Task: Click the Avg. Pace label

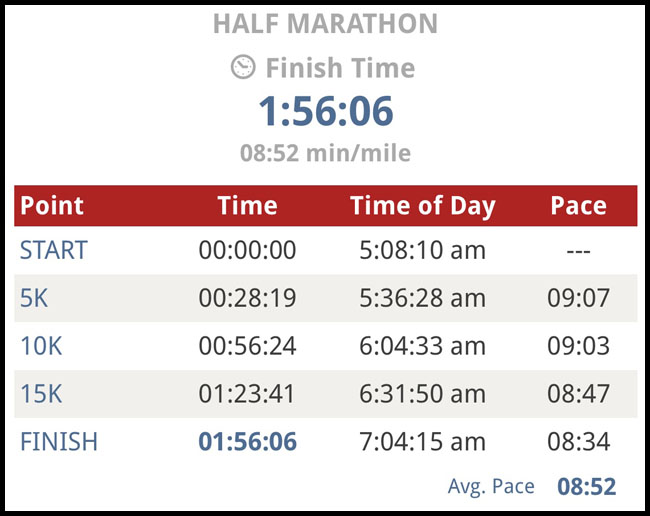Action: [491, 488]
